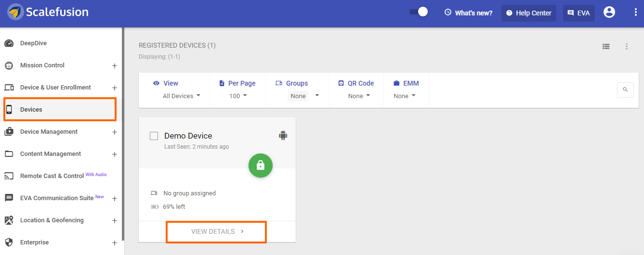Click the Device & User Enrollment icon
The image size is (644, 255).
[9, 88]
